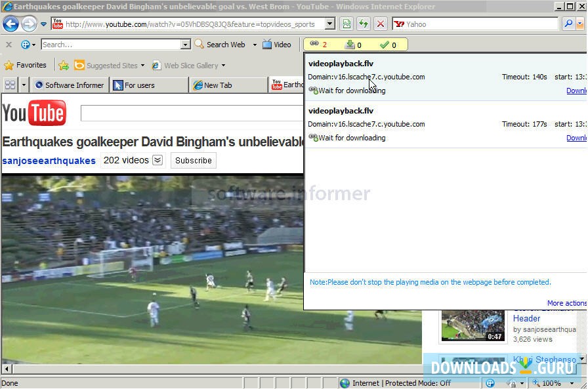This screenshot has width=588, height=389.
Task: Open the Video toolbar button
Action: [277, 44]
